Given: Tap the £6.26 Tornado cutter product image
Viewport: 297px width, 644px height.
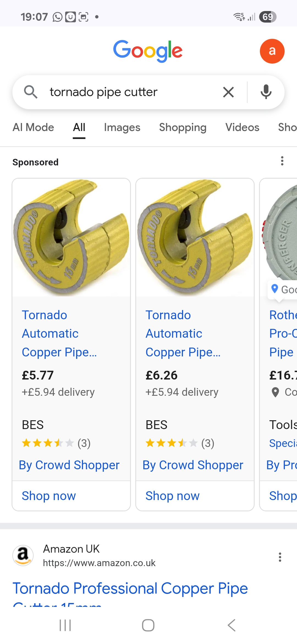Looking at the screenshot, I should point(195,238).
